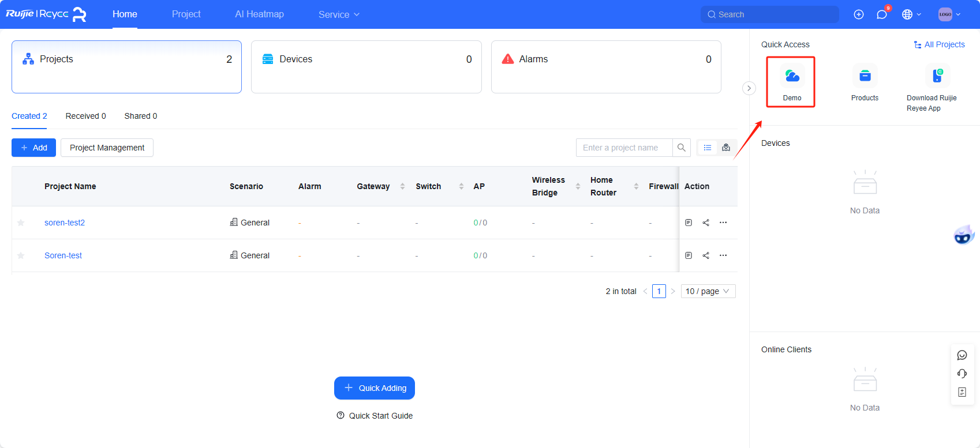
Task: Open the notifications message icon in header
Action: pyautogui.click(x=881, y=14)
